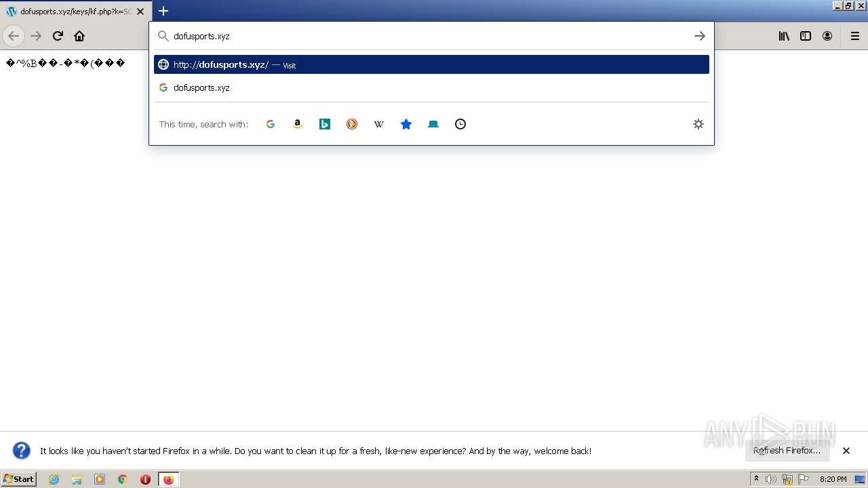
Task: Click the Go arrow in the address bar
Action: 700,36
